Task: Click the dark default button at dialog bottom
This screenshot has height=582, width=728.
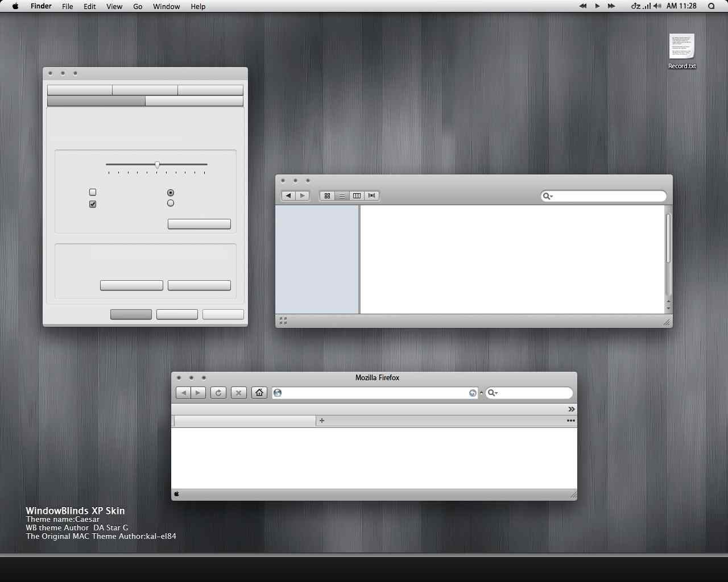Action: click(131, 314)
